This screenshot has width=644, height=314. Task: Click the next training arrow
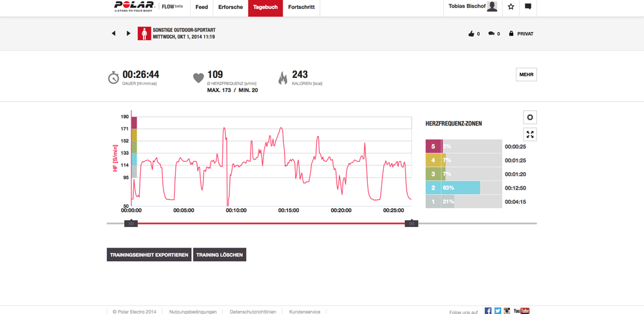(128, 34)
